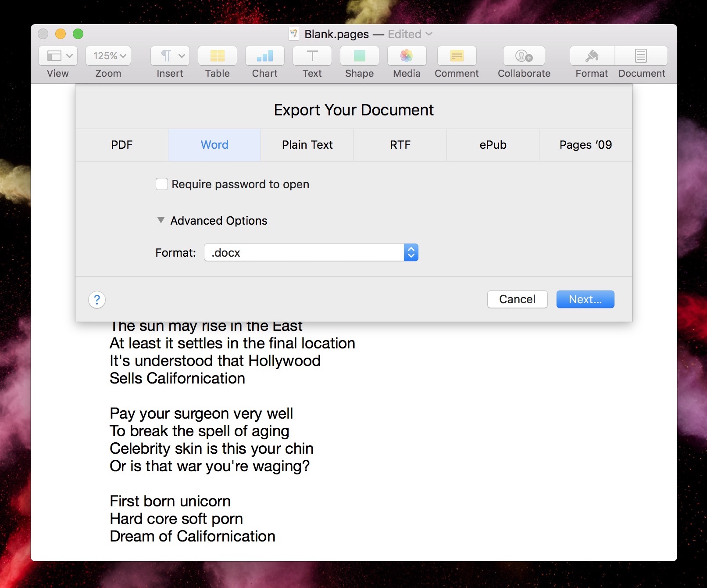Image resolution: width=707 pixels, height=588 pixels.
Task: Click 'It's understood that Hollywood' line
Action: pyautogui.click(x=215, y=361)
